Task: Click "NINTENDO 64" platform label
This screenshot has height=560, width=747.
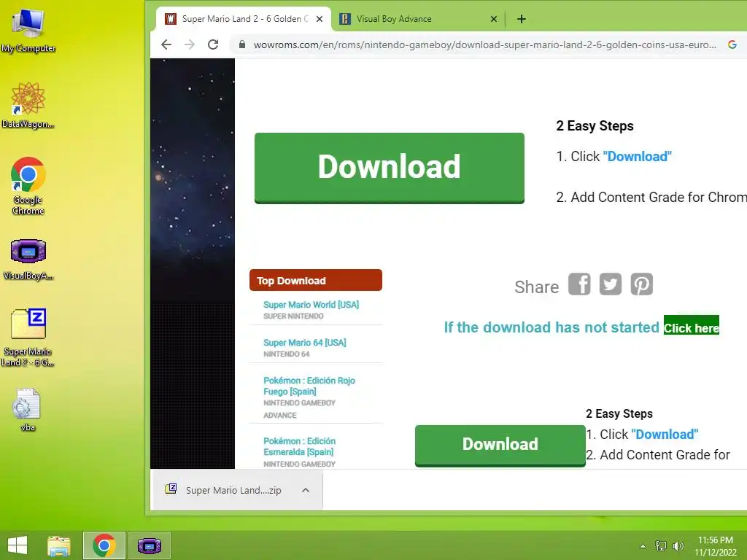Action: click(286, 354)
